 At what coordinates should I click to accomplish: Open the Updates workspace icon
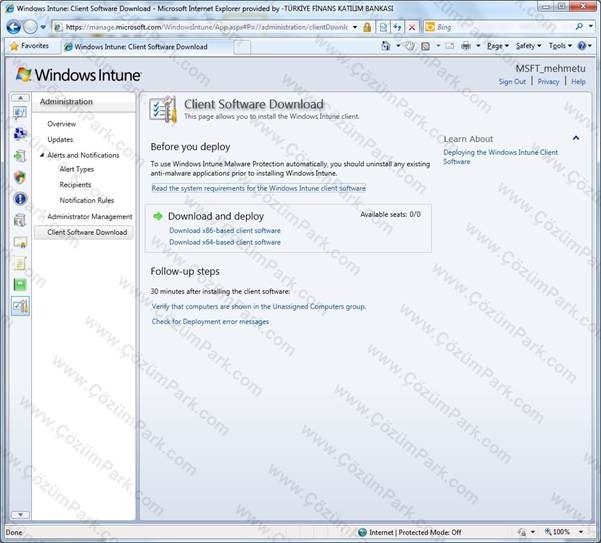[x=20, y=156]
